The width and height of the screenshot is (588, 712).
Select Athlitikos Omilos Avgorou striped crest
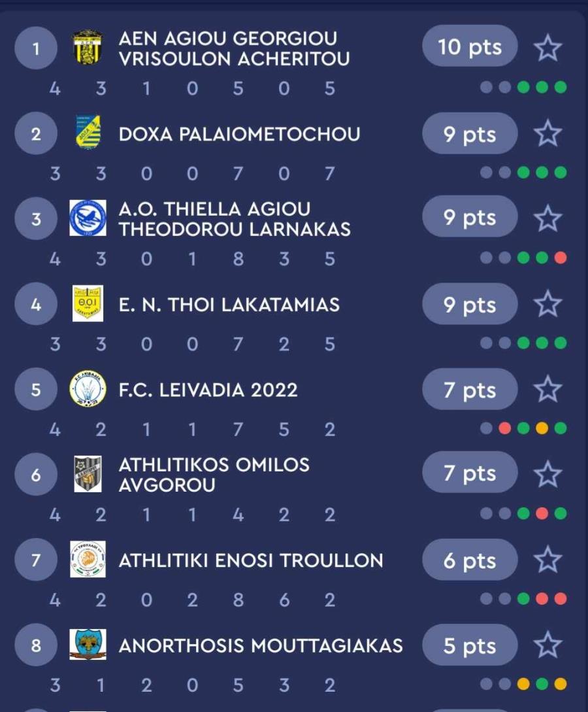[x=88, y=474]
